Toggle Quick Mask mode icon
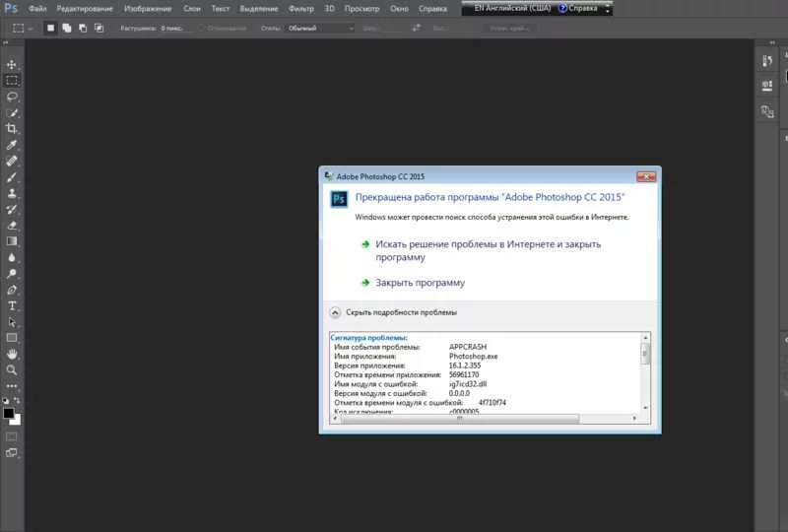The width and height of the screenshot is (788, 532). (12, 436)
